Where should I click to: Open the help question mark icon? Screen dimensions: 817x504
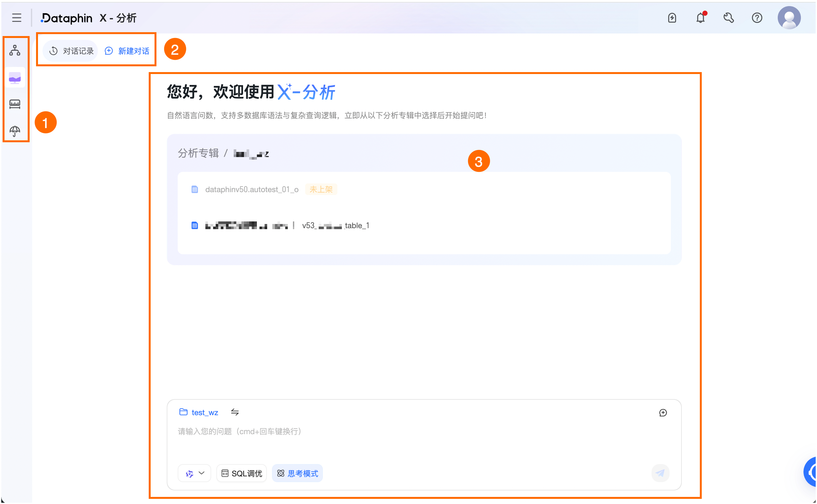pyautogui.click(x=757, y=18)
